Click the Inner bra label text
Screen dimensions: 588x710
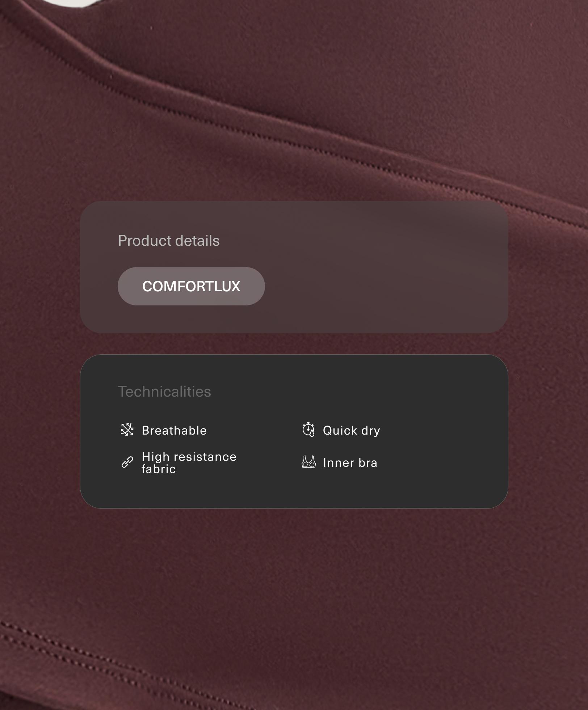coord(350,462)
